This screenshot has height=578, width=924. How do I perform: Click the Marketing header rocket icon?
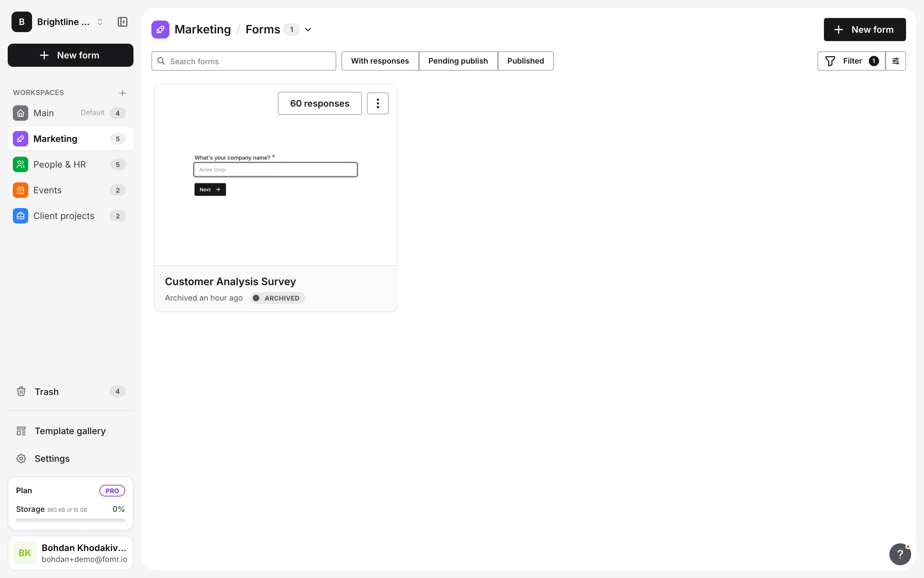160,30
